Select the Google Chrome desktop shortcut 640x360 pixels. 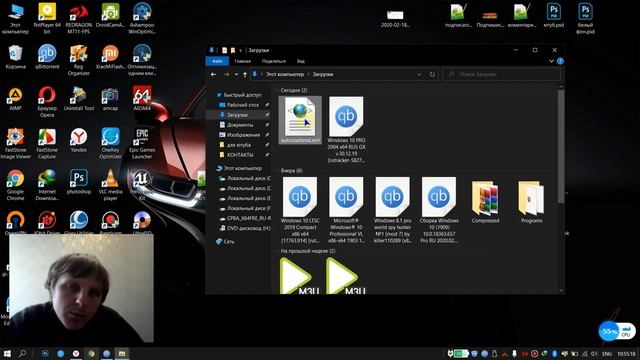point(16,185)
